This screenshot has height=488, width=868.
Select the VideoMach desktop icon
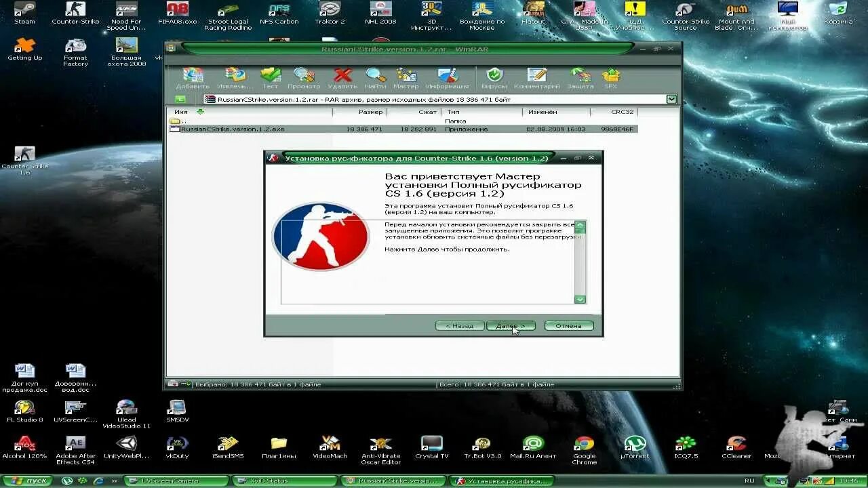[330, 448]
